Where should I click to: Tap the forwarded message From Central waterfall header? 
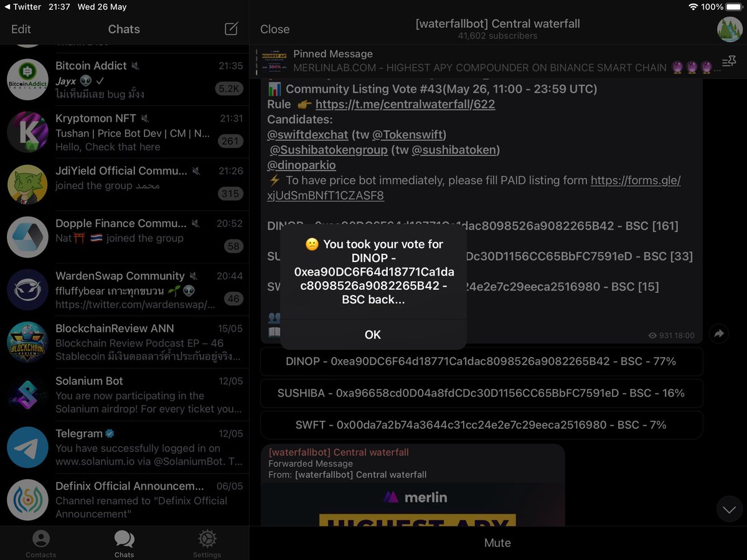(347, 475)
